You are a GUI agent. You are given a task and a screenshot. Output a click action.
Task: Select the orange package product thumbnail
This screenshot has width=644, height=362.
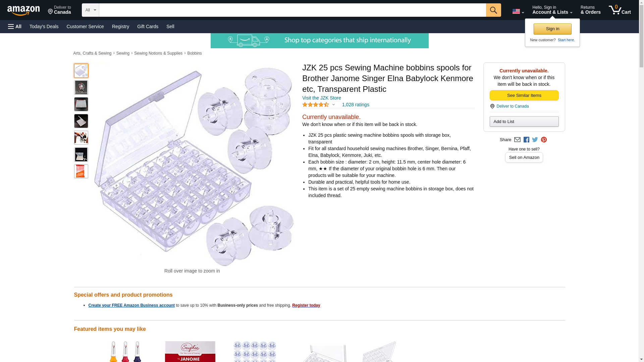click(x=81, y=171)
